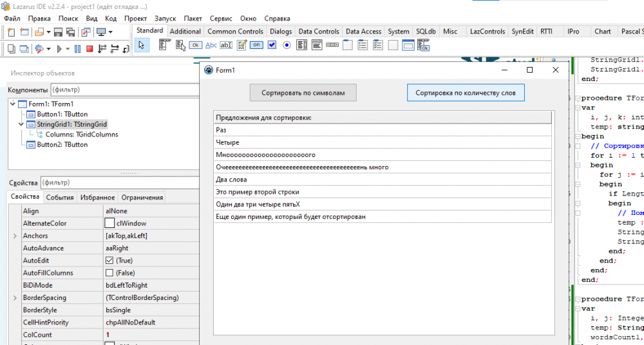Pick the TRadioButton component from palette
644x345 pixels.
click(x=287, y=45)
